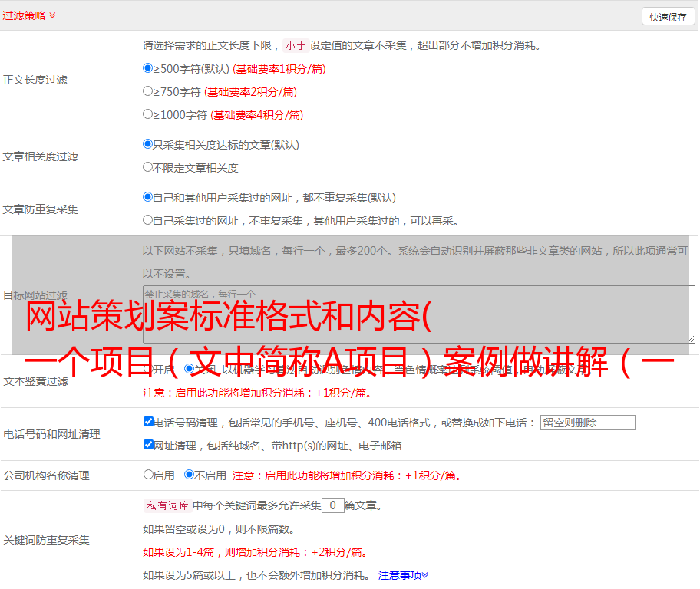The width and height of the screenshot is (700, 589).
Task: Click the 私有词库 label tag
Action: tap(166, 505)
